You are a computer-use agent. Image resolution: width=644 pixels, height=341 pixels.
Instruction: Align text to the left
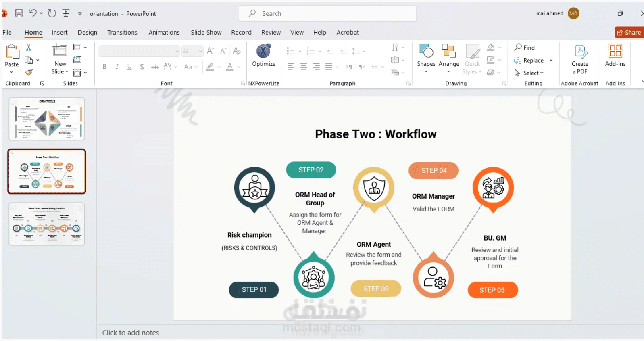(x=291, y=67)
